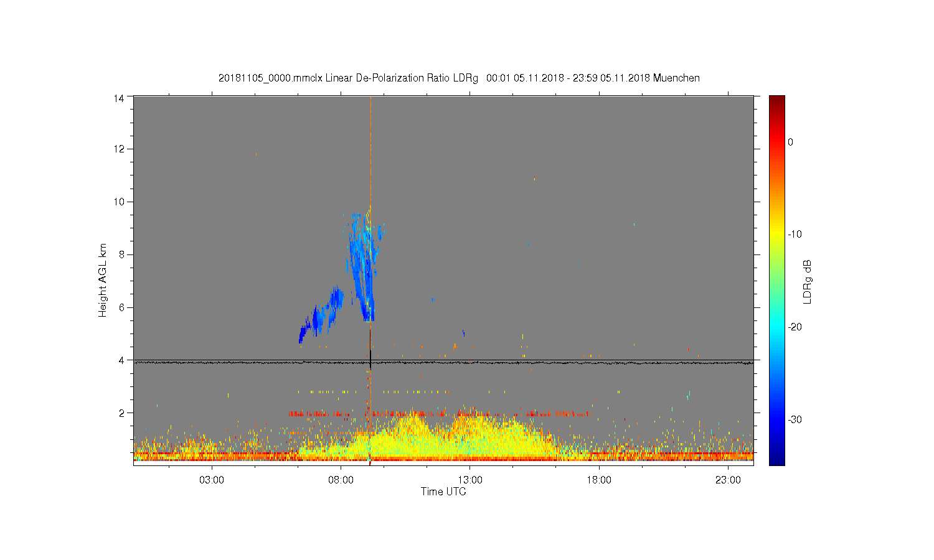Click the rainbow LDRg color scale bar

pyautogui.click(x=776, y=280)
